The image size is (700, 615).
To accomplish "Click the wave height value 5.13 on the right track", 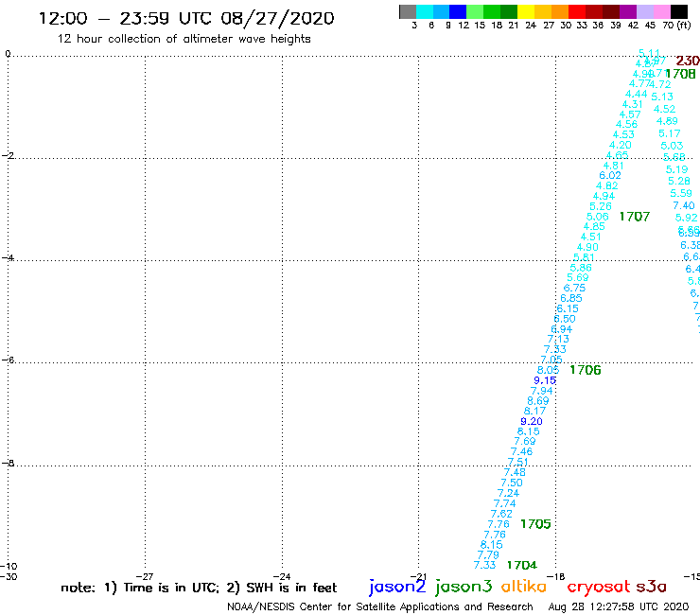I will point(662,97).
